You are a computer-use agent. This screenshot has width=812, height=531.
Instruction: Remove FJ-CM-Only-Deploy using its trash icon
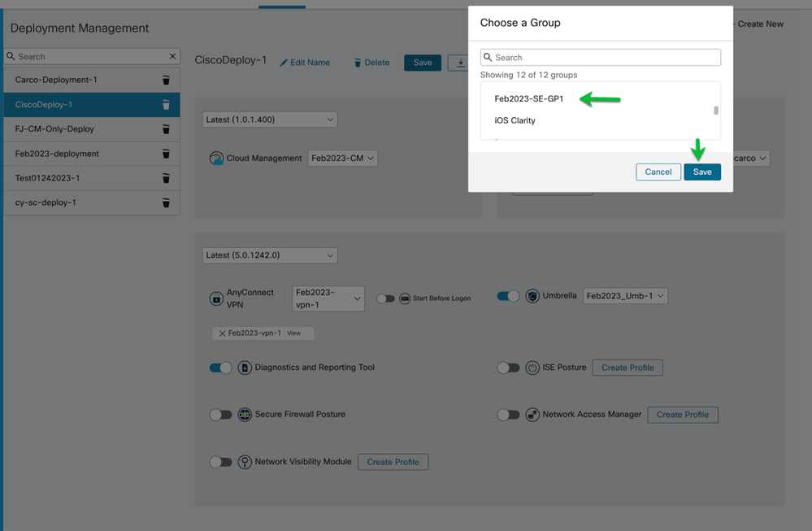tap(166, 129)
